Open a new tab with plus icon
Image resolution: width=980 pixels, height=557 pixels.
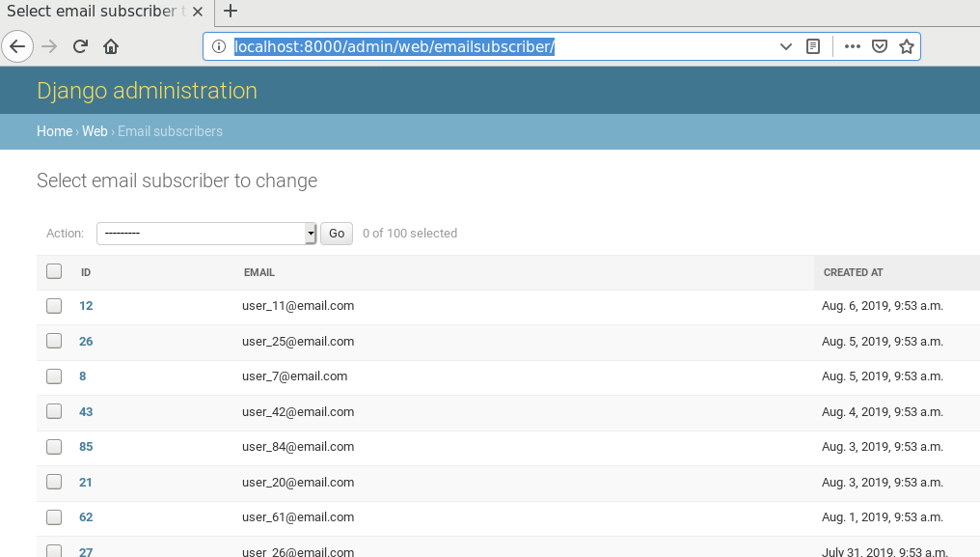tap(231, 12)
